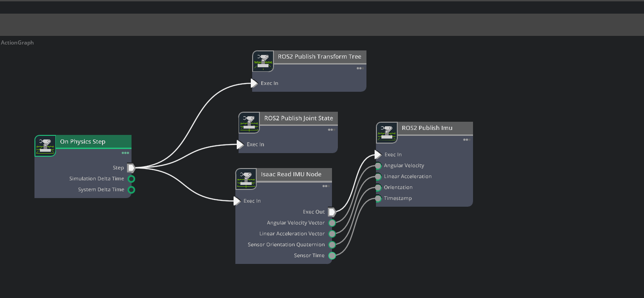Click the System Delta Time label

(x=101, y=189)
